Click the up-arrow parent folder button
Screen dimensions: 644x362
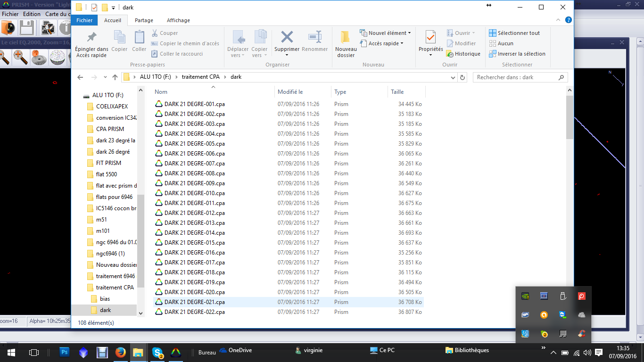coord(115,77)
